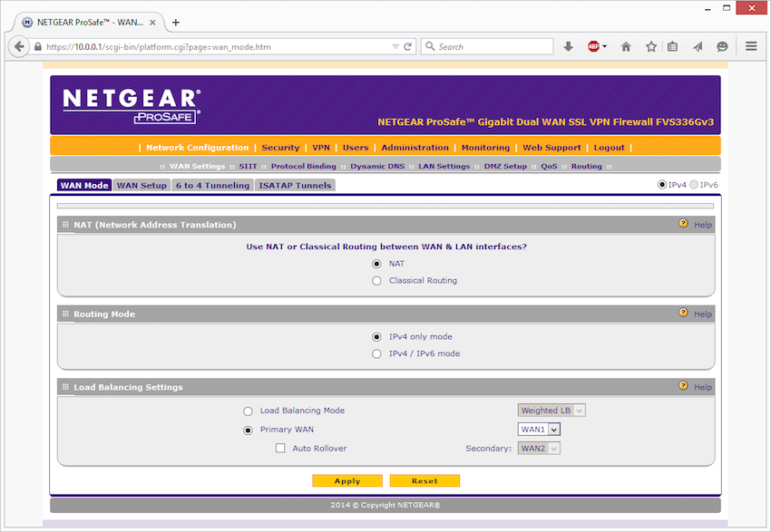Focus the browser address bar URL
This screenshot has width=771, height=532.
pos(217,46)
